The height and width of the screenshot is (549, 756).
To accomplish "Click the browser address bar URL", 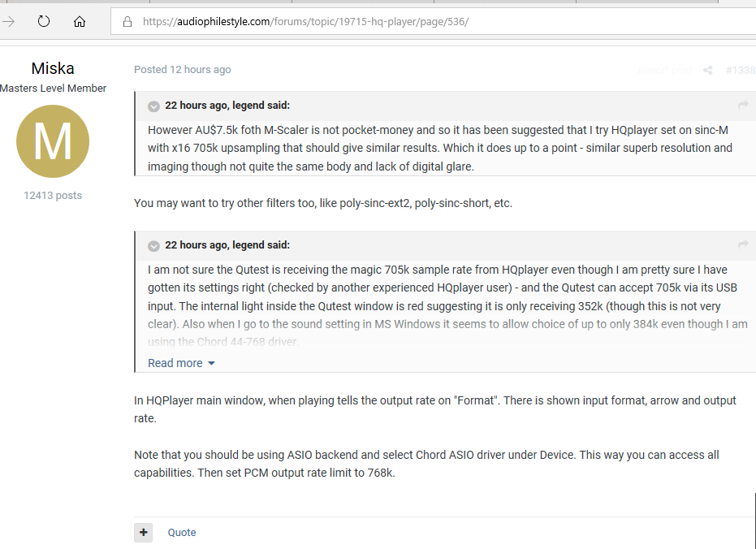I will (305, 22).
